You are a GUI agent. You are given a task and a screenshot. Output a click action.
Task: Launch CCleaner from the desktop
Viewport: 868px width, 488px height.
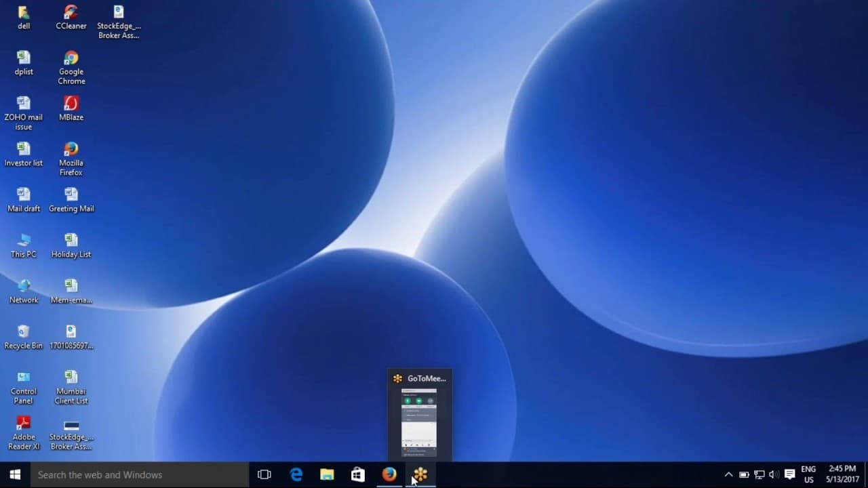point(71,18)
